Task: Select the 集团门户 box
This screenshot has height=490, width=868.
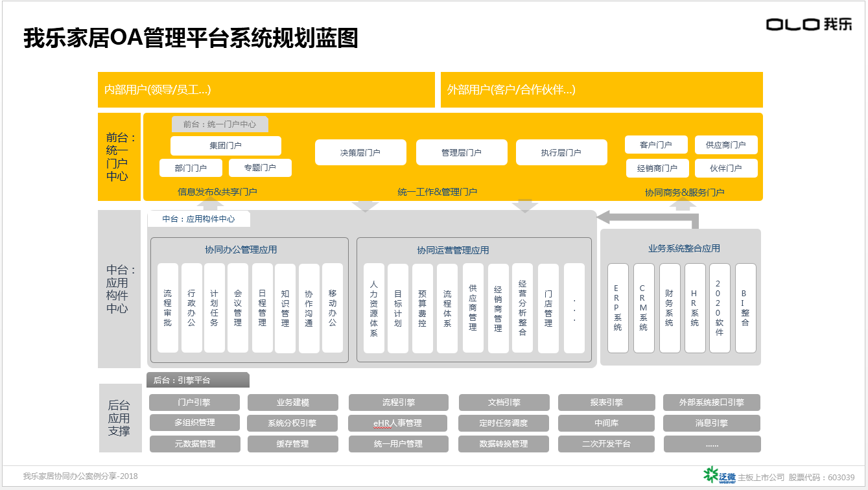Action: 226,145
